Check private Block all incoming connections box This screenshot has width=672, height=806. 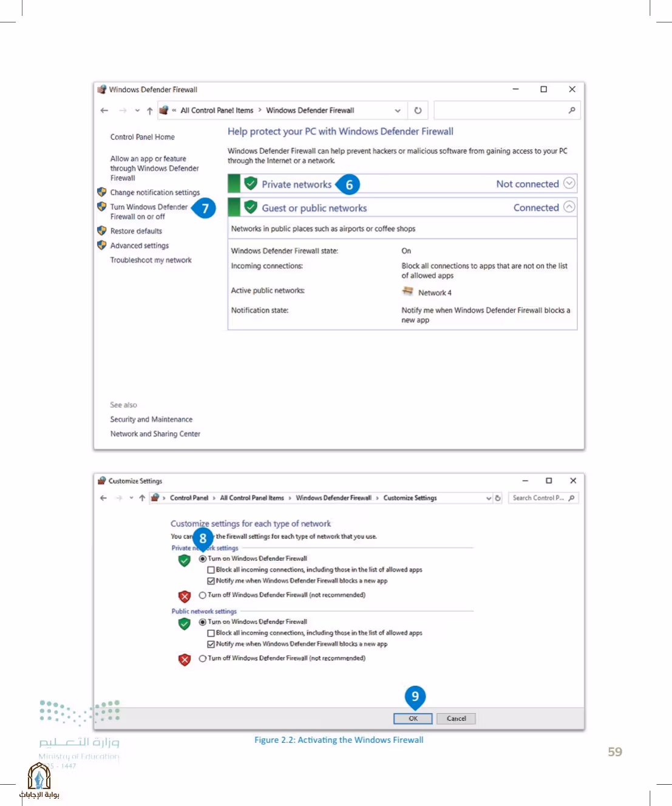pos(211,571)
